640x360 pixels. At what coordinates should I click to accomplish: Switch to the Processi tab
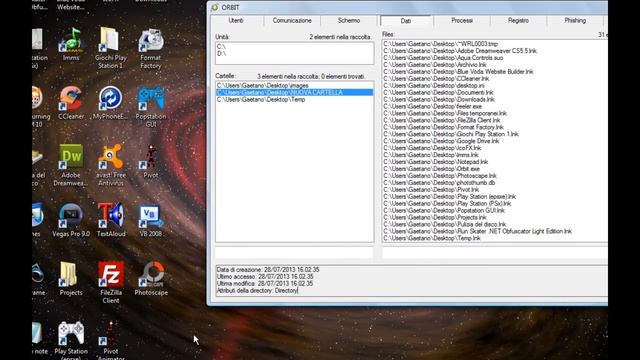pos(462,20)
